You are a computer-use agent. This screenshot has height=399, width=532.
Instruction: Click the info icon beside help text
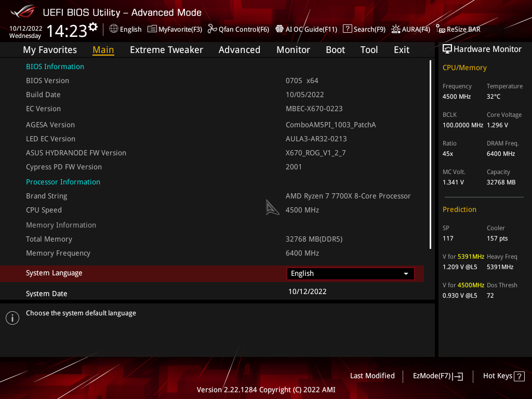click(12, 318)
